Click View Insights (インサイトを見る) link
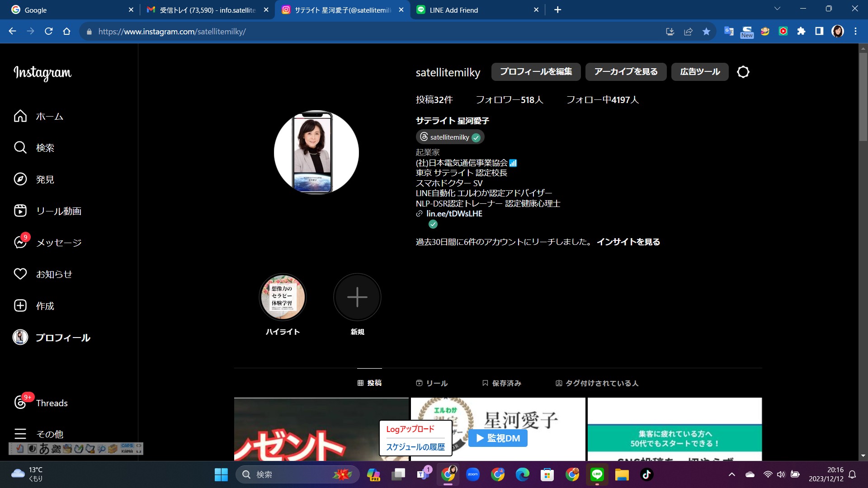This screenshot has width=868, height=488. 628,242
